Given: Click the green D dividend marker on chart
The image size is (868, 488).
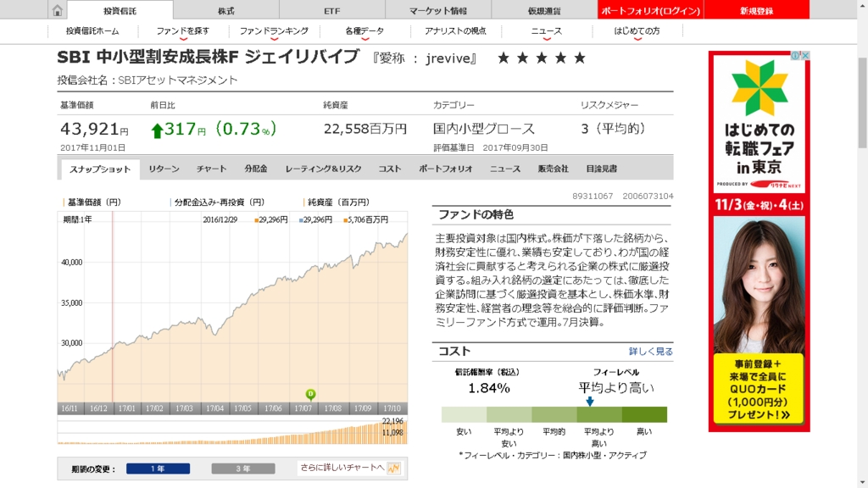Looking at the screenshot, I should [310, 395].
